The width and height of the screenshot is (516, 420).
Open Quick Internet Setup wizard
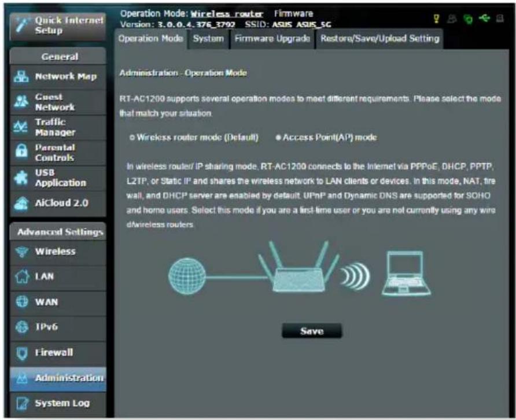58,26
